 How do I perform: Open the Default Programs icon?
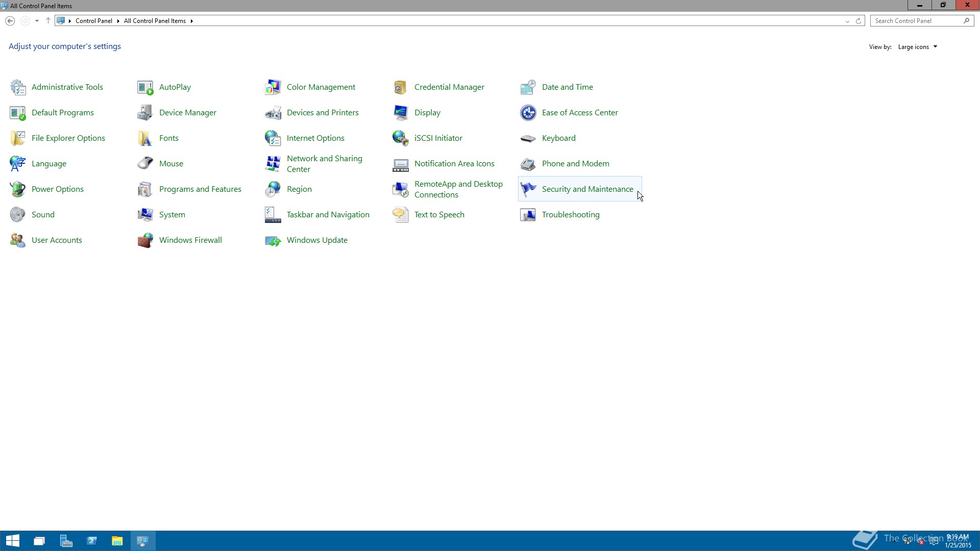18,113
